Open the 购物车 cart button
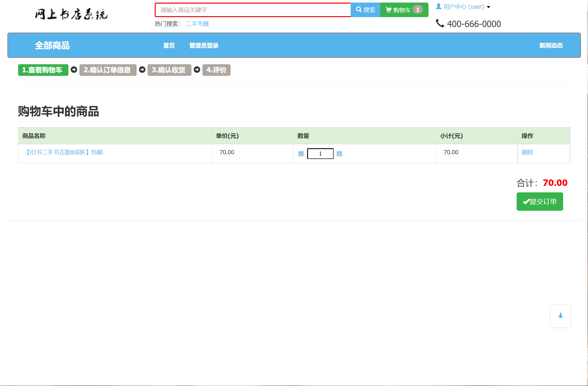This screenshot has height=386, width=588. (x=404, y=10)
